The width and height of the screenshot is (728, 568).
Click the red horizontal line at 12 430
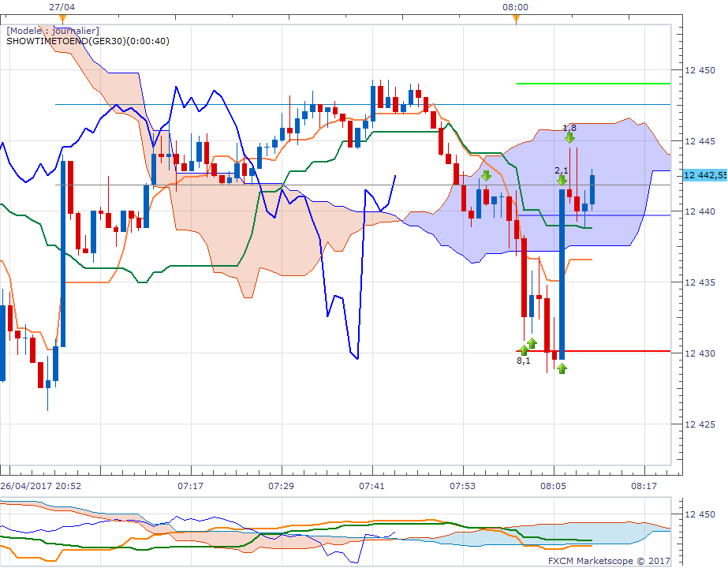pyautogui.click(x=593, y=351)
